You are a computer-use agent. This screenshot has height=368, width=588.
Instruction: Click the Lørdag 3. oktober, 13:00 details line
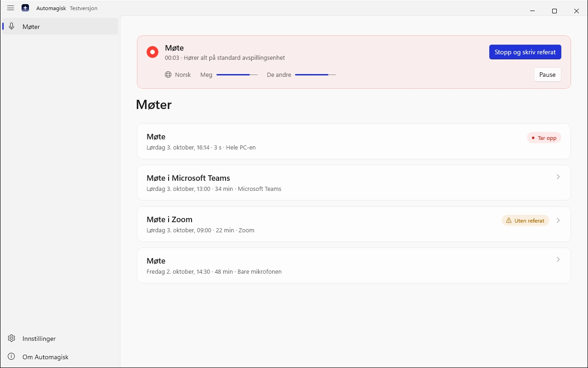[214, 189]
